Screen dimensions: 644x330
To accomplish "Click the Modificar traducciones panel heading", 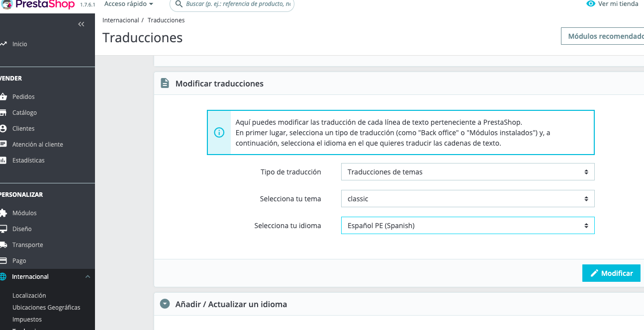I will coord(219,83).
